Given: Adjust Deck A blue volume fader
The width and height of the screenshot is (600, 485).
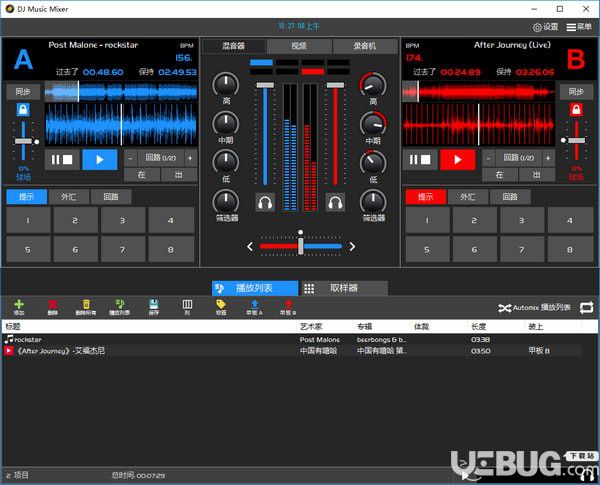Looking at the screenshot, I should 265,85.
